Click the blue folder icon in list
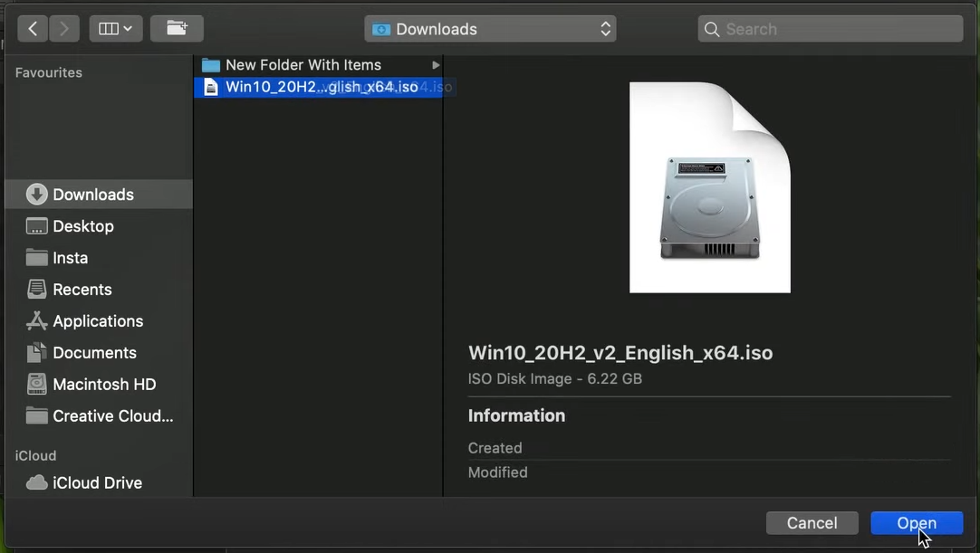 pos(211,65)
